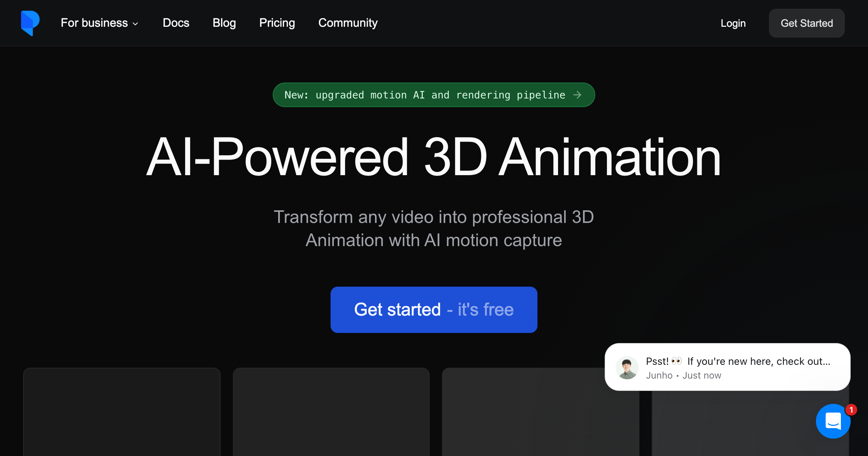Click the Login link
Image resolution: width=868 pixels, height=456 pixels.
point(733,23)
